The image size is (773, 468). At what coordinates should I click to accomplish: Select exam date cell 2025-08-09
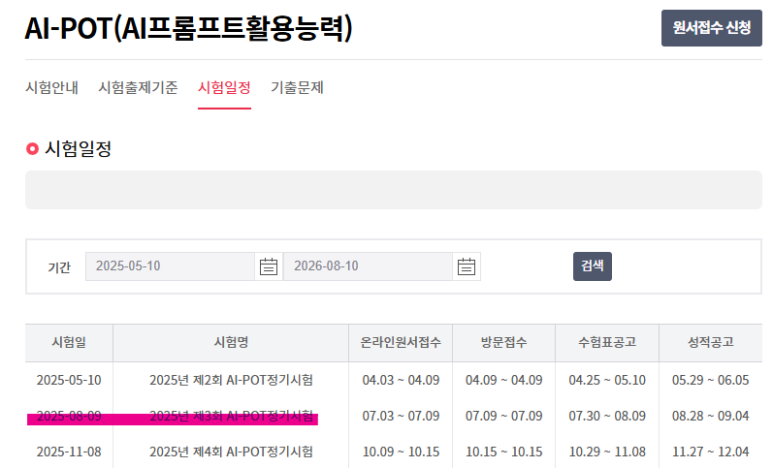69,416
